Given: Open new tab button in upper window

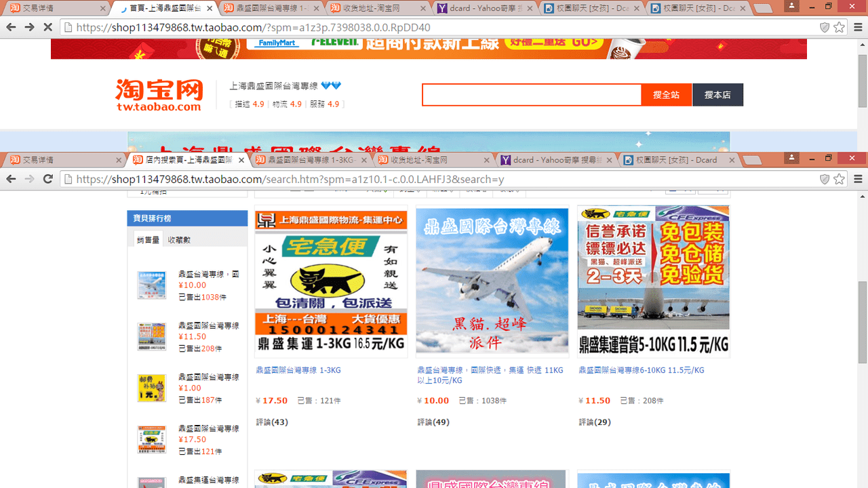Looking at the screenshot, I should click(763, 9).
